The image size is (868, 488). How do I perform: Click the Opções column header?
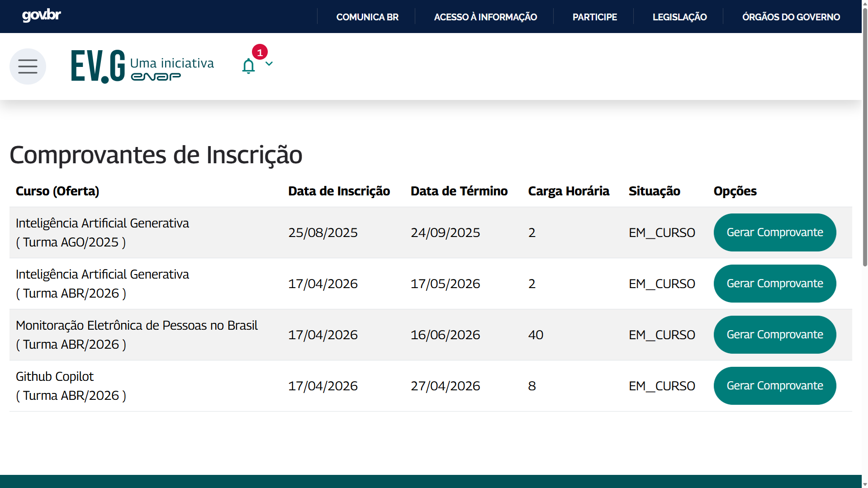[735, 191]
